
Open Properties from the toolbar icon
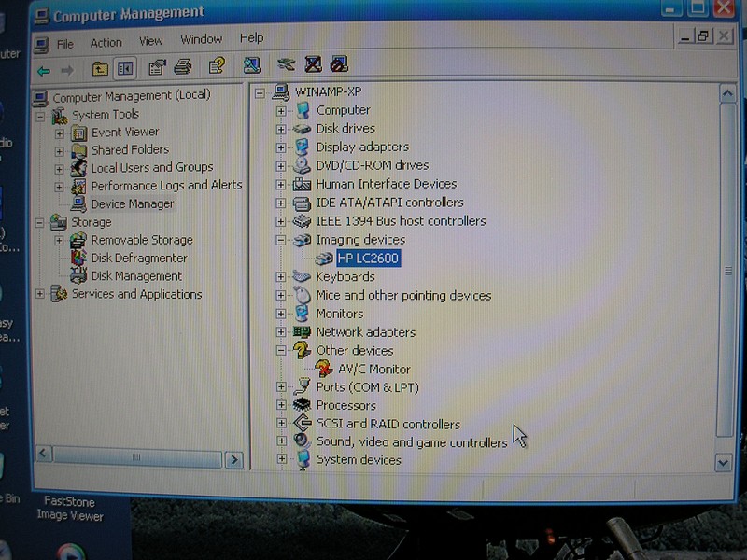(x=157, y=67)
